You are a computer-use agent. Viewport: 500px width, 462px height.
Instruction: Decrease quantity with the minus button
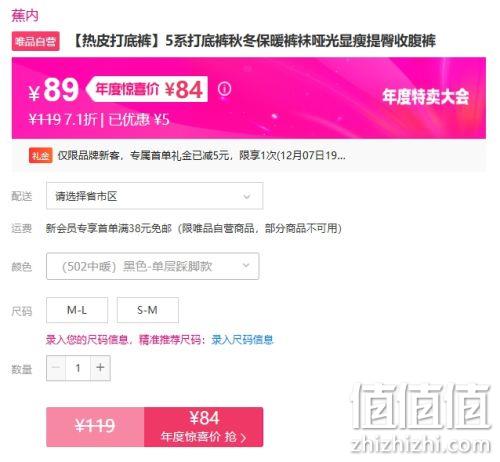tap(56, 368)
